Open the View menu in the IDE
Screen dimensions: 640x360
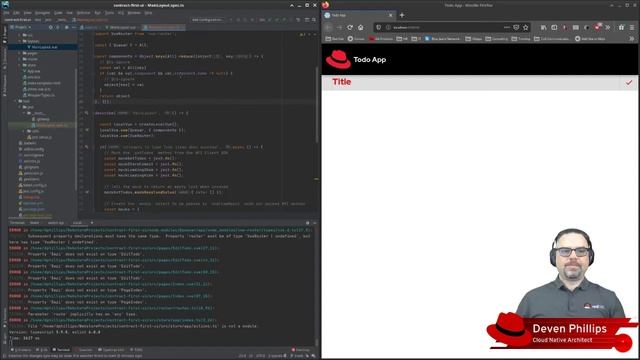(x=27, y=13)
